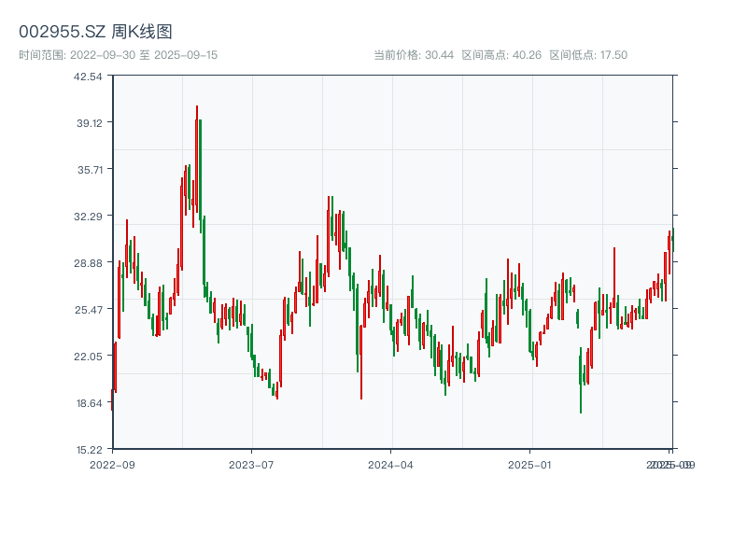Viewport: 747px width, 560px height.
Task: Click the 32.29 price axis label
Action: (x=88, y=217)
